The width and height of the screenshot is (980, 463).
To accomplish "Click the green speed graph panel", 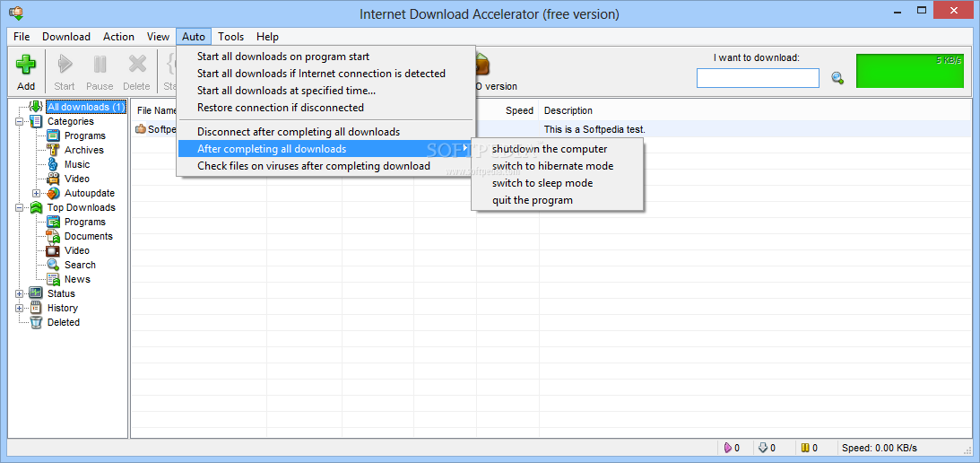I will [910, 71].
